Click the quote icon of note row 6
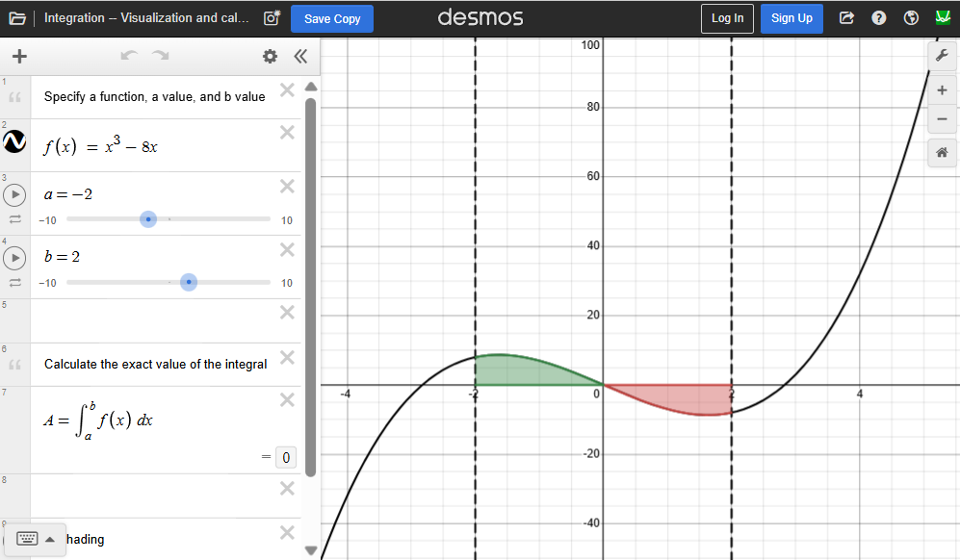The image size is (960, 560). (x=15, y=364)
